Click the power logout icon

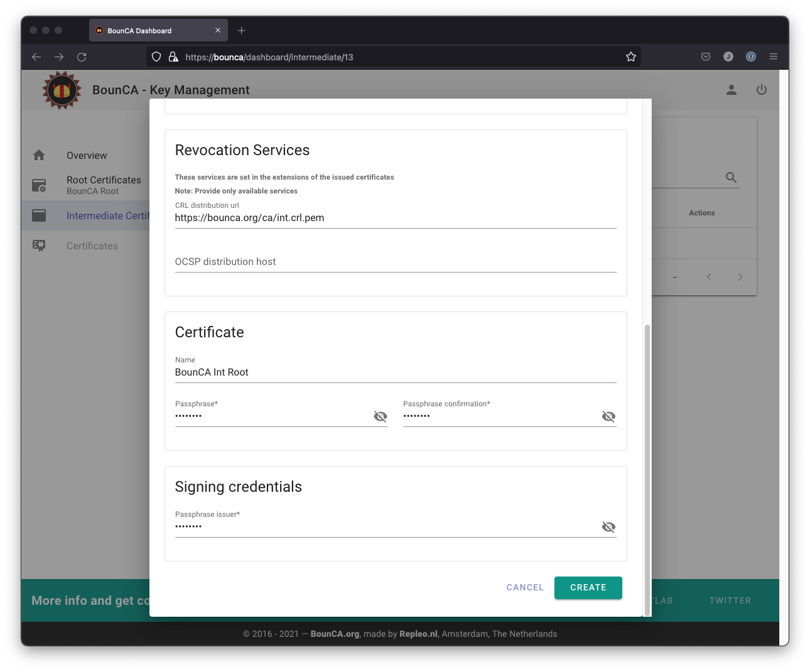(x=762, y=90)
